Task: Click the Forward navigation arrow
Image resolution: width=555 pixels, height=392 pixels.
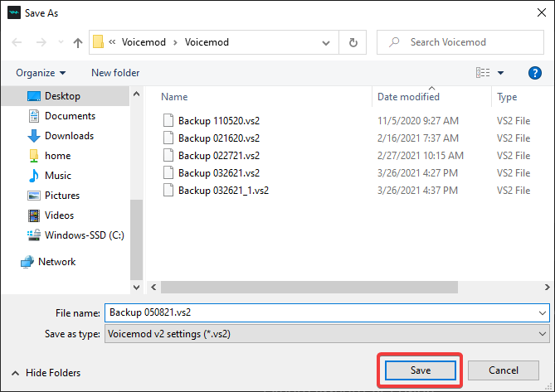Action: pos(41,42)
